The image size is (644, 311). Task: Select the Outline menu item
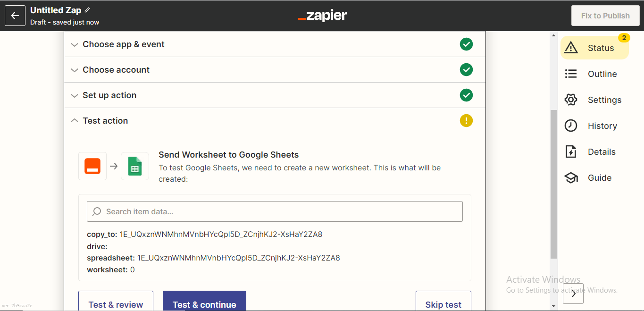click(x=602, y=74)
